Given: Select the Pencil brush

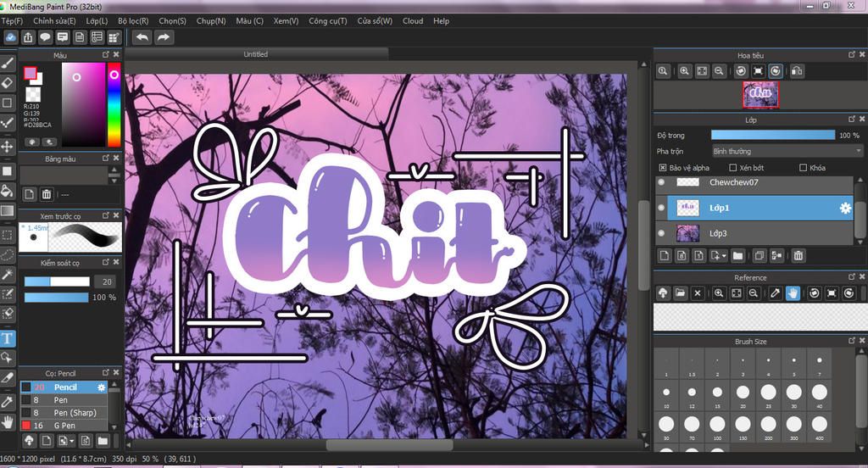Looking at the screenshot, I should [x=64, y=387].
